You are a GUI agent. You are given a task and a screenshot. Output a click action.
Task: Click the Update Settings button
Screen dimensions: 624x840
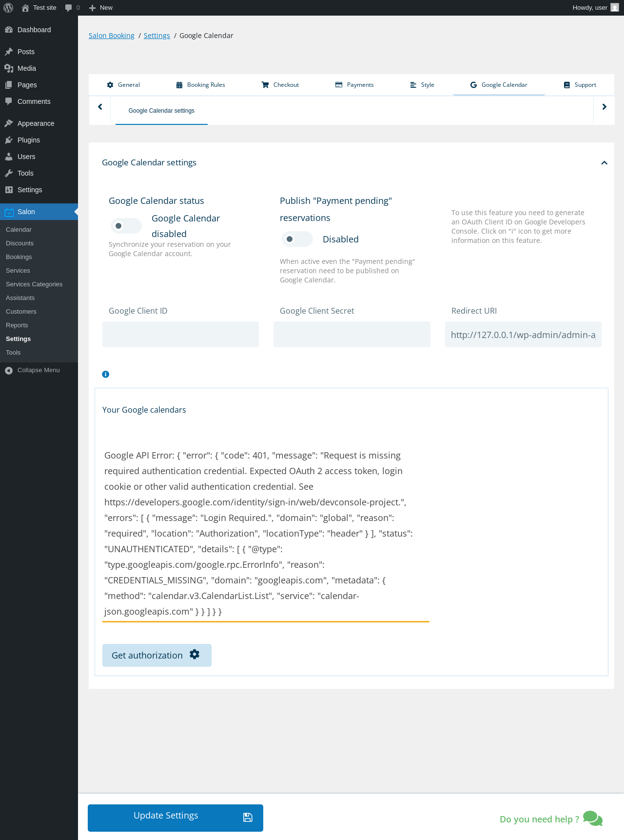pyautogui.click(x=175, y=818)
